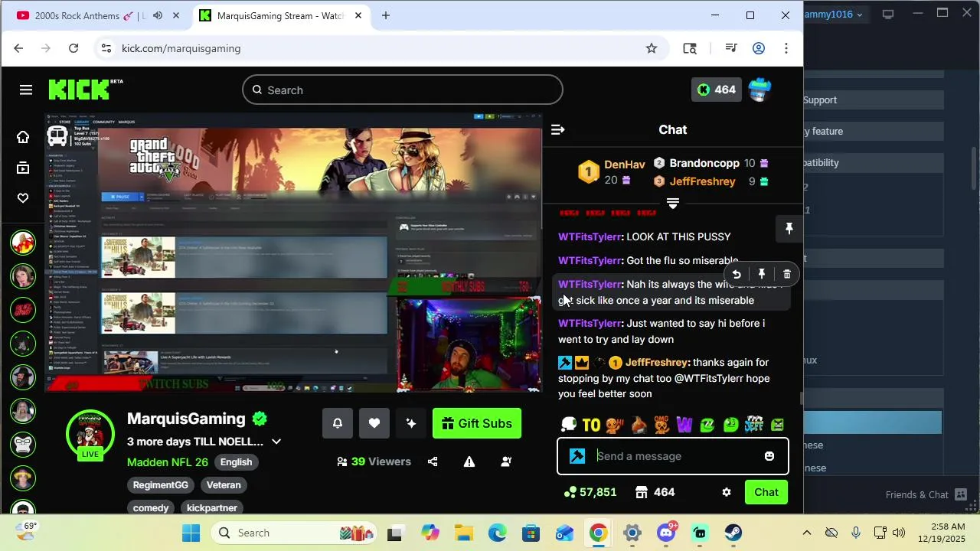The height and width of the screenshot is (551, 980).
Task: Show hidden tray icons chevron
Action: (806, 533)
